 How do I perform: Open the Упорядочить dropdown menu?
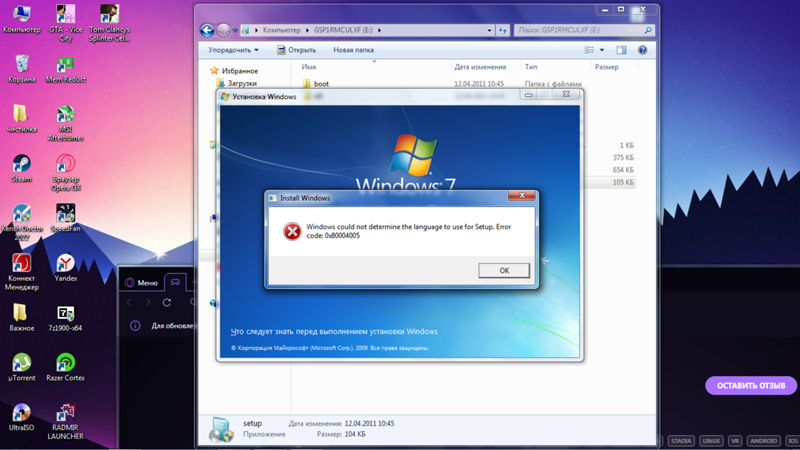coord(233,50)
